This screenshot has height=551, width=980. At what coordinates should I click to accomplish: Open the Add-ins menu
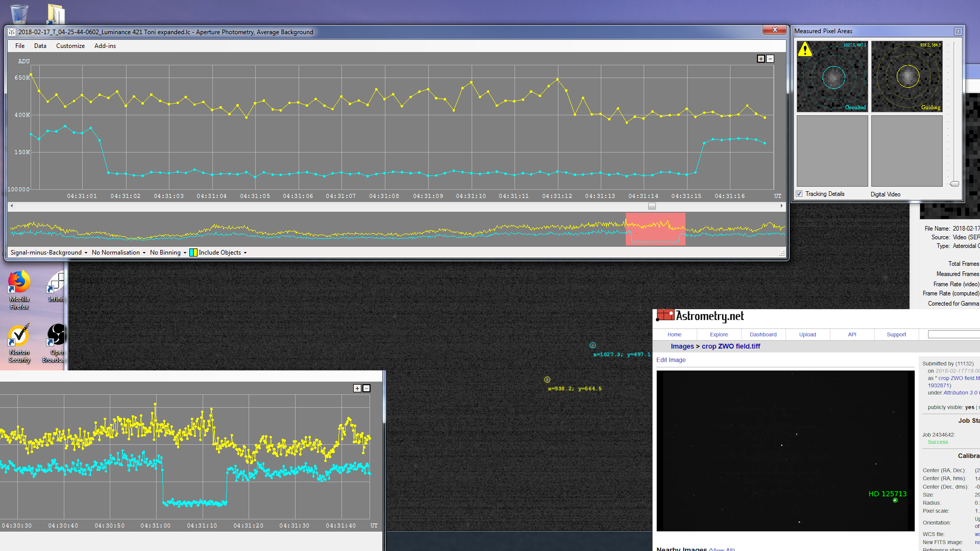(x=105, y=46)
